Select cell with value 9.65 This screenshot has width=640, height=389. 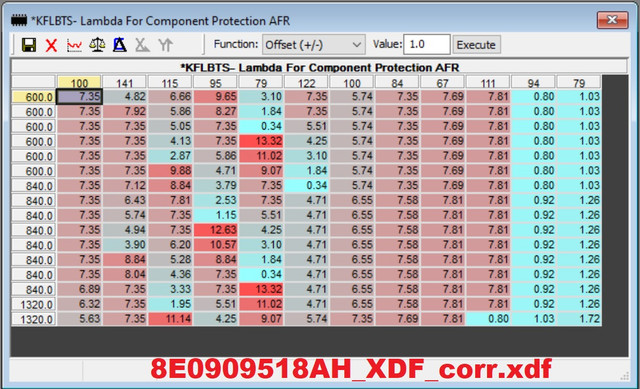point(215,97)
